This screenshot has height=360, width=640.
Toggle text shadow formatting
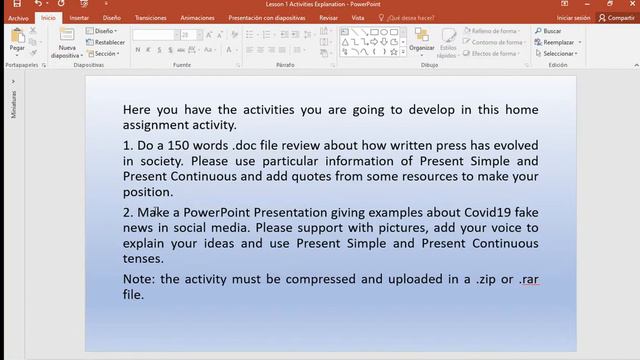coord(170,50)
